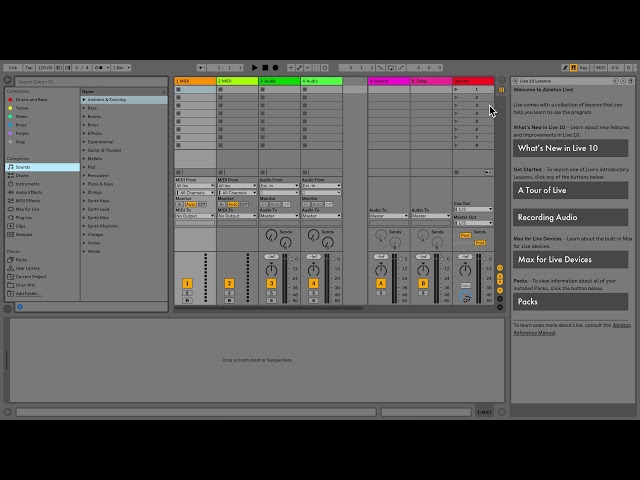Open track 2 All Channels dropdown
Viewport: 640px width, 480px height.
(237, 192)
